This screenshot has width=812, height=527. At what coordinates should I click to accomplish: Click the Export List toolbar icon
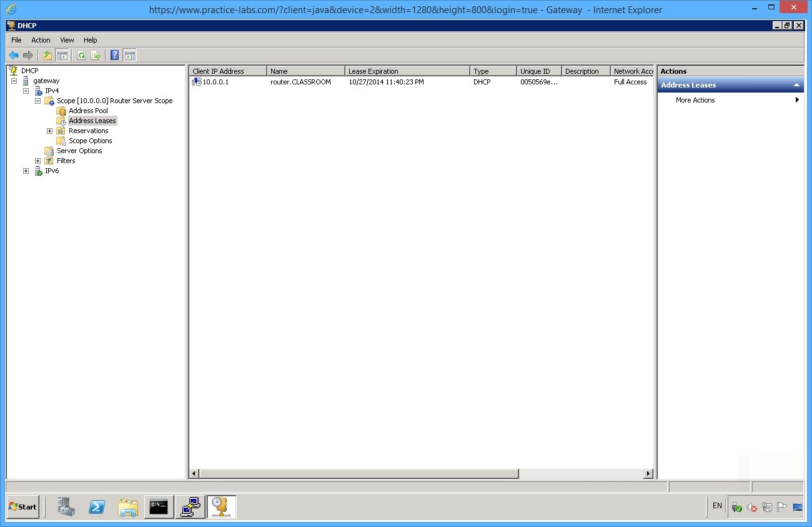coord(96,56)
